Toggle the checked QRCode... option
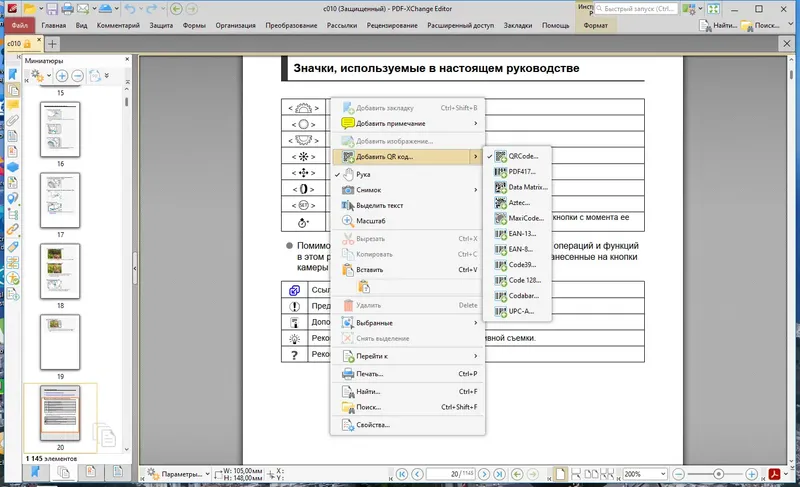 click(517, 156)
